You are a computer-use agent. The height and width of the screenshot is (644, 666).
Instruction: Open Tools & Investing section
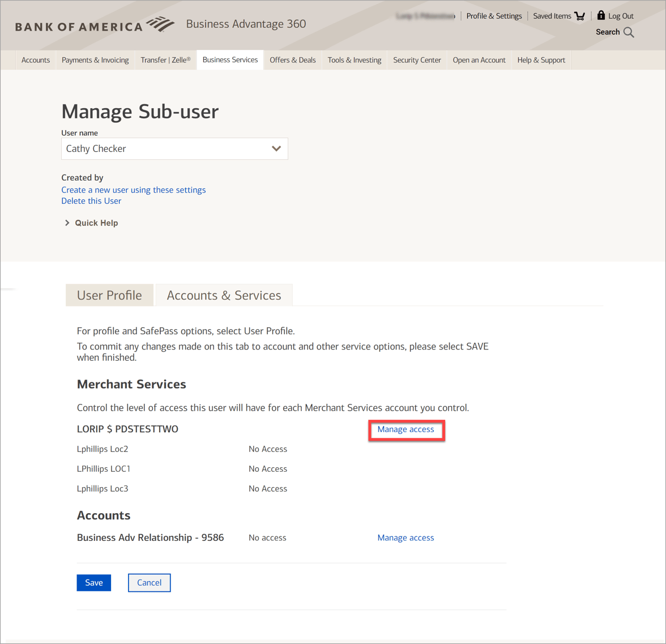(354, 59)
